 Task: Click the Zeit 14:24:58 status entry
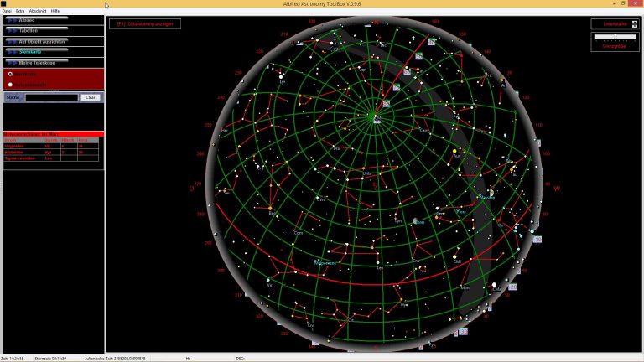13,359
